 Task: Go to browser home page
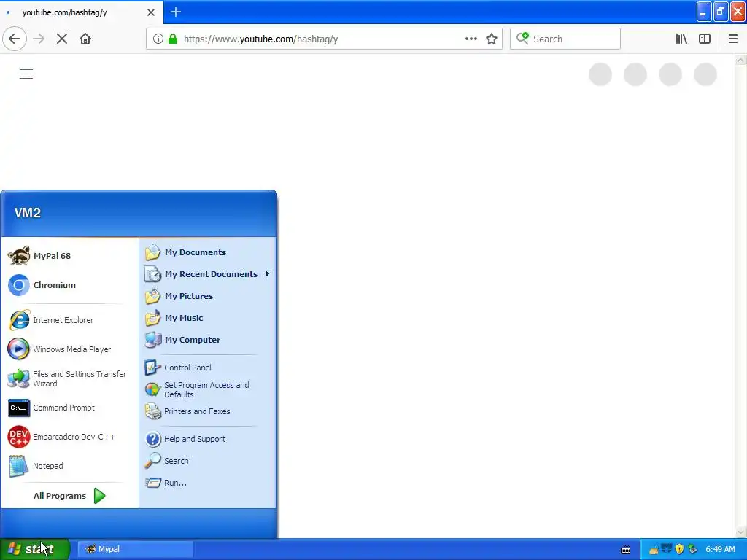click(x=85, y=39)
